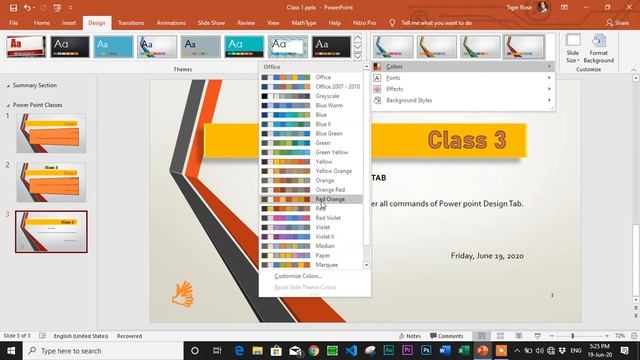This screenshot has width=640, height=360.
Task: Collapse the Summary Section
Action: pos(8,86)
